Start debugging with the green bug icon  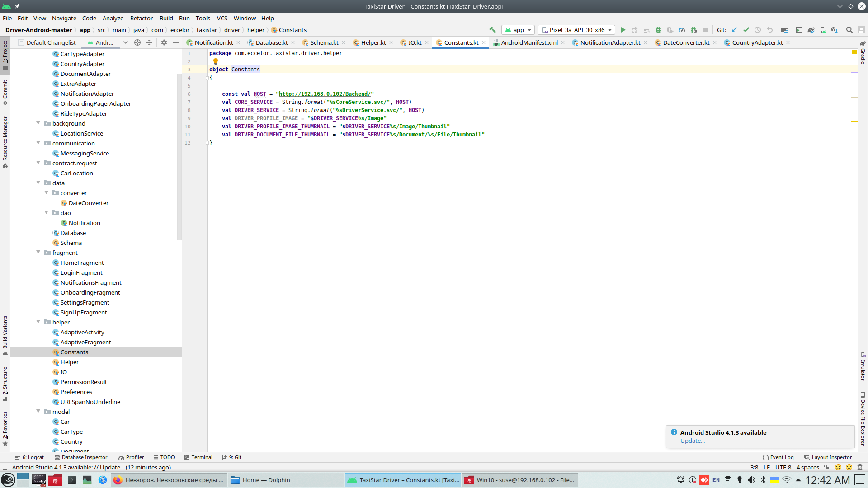click(x=658, y=30)
